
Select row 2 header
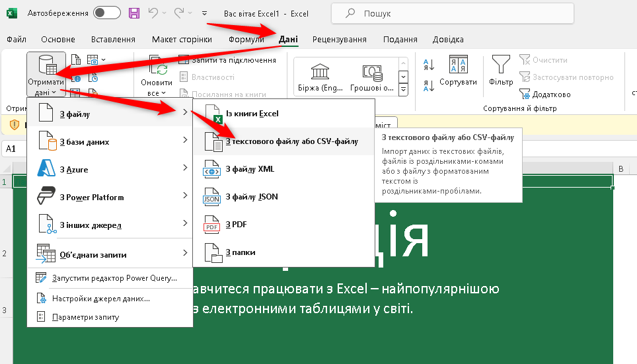(5, 254)
